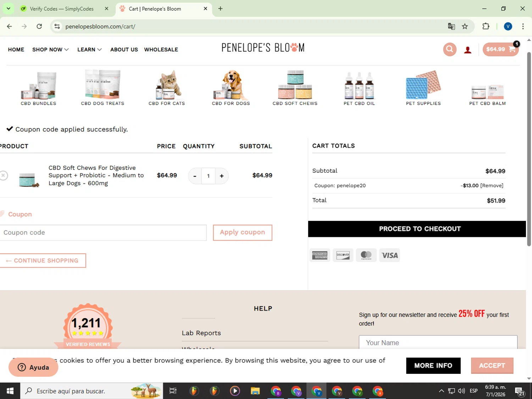Viewport: 532px width, 399px height.
Task: Click the Penelope's Bloom logo
Action: click(x=263, y=48)
